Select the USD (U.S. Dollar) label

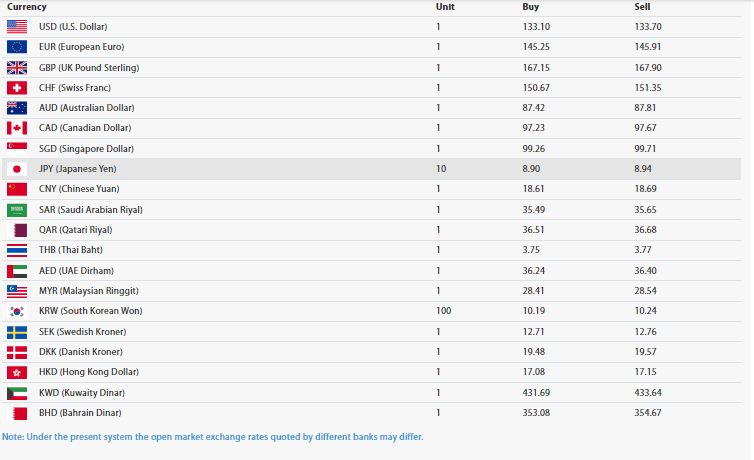[x=73, y=26]
